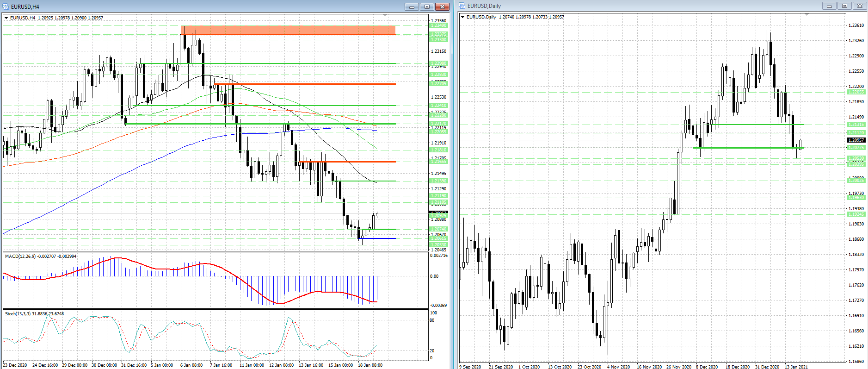Restore the EURUSD,H4 chart window
868x369 pixels.
(x=427, y=6)
